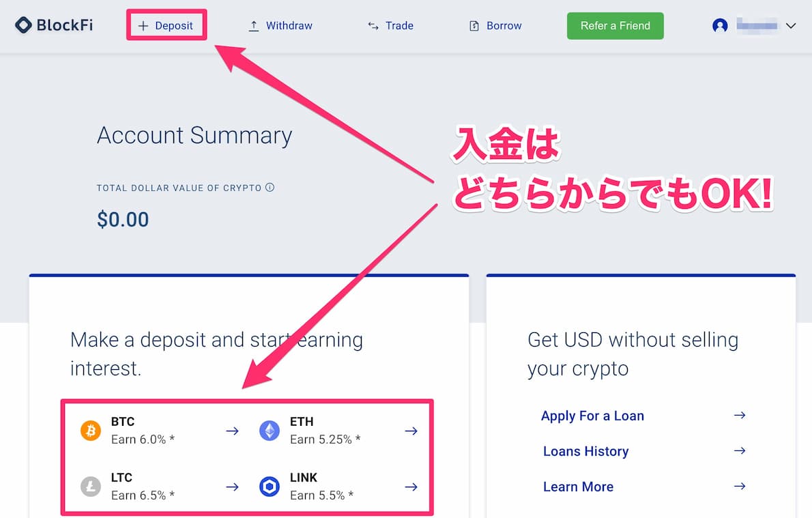Click the orange Bitcoin coin icon

tap(91, 431)
